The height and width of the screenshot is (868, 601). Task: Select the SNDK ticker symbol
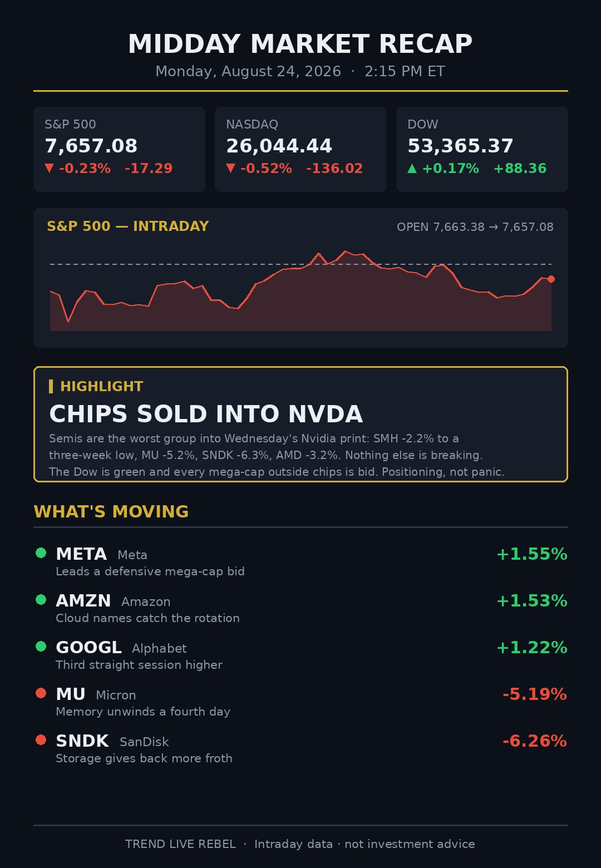(82, 741)
